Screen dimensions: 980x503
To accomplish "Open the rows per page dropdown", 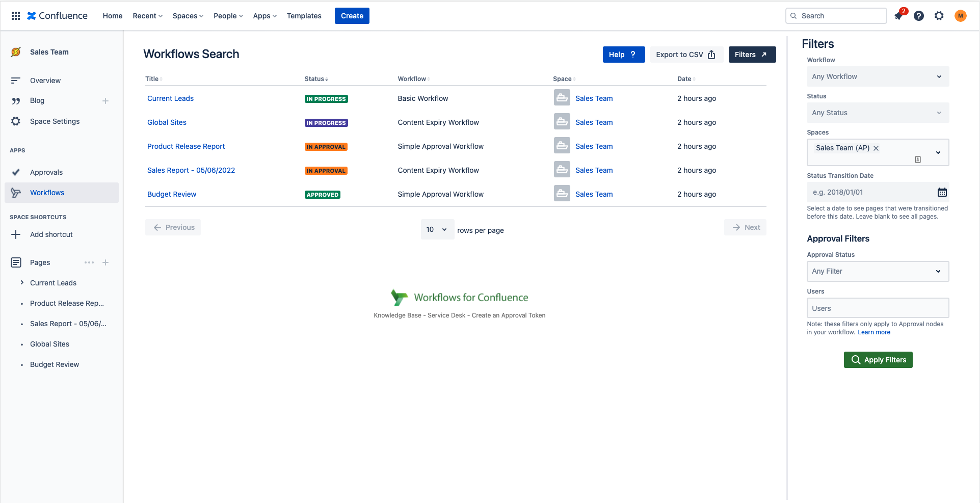I will click(437, 229).
